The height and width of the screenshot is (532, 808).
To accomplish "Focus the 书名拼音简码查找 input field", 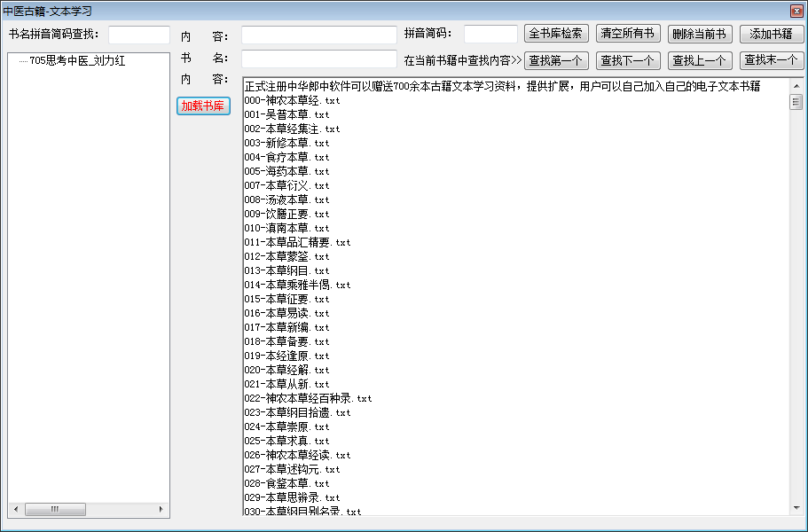I will point(139,35).
